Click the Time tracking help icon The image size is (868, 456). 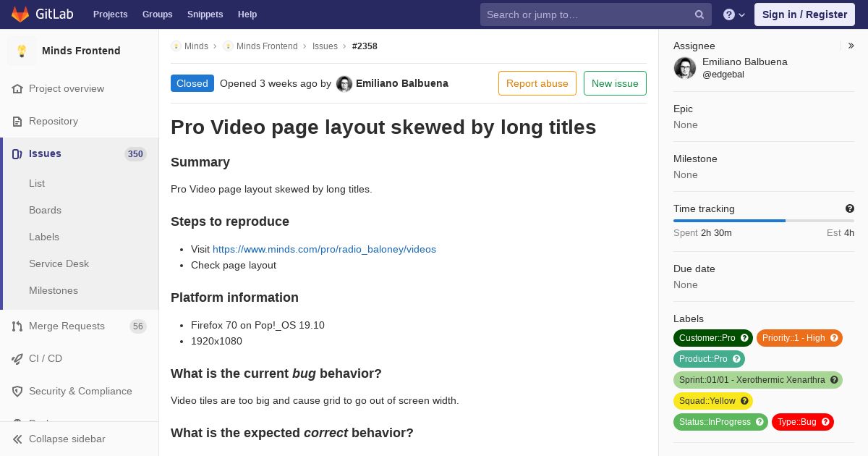click(x=850, y=208)
